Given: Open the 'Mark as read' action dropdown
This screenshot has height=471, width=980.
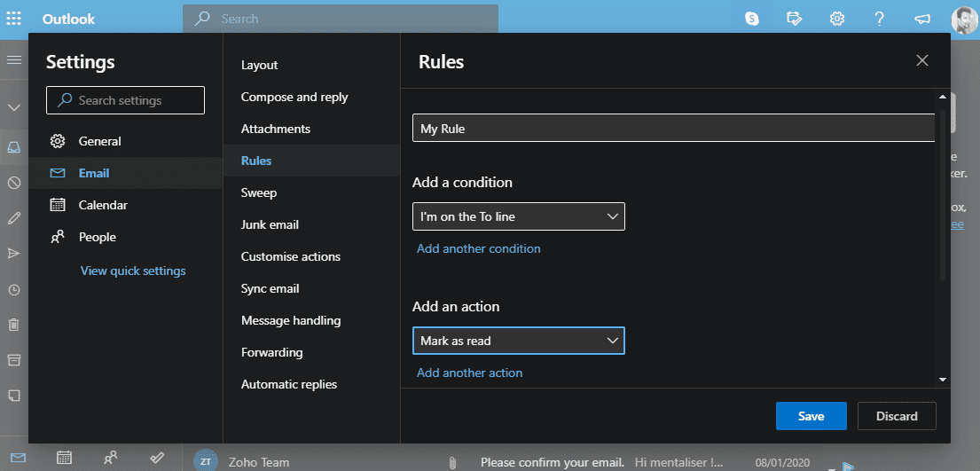Looking at the screenshot, I should (519, 341).
